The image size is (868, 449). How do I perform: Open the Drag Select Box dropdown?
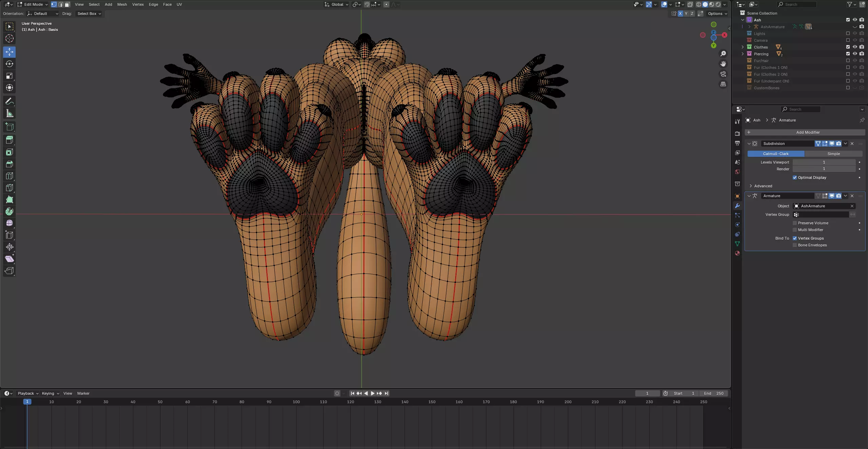click(89, 14)
